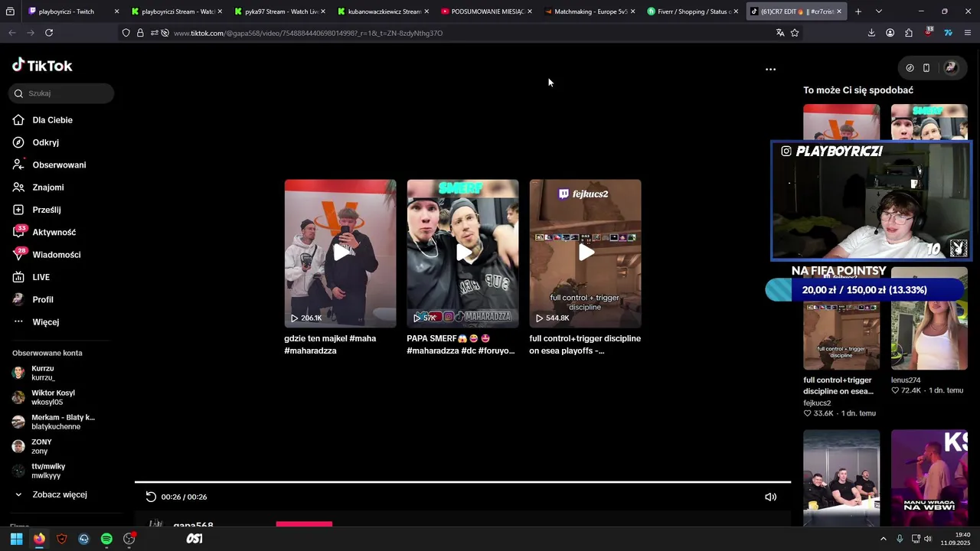Open the site shield tracking protection icon

tap(126, 33)
